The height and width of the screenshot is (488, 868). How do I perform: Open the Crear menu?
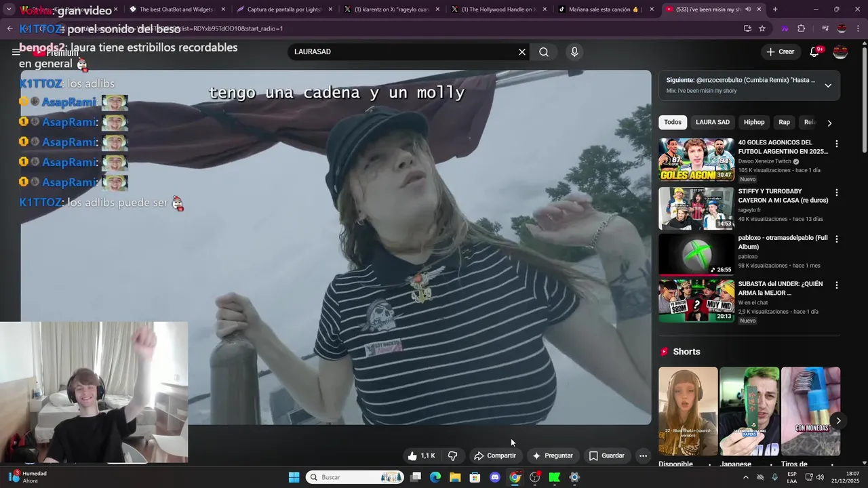[x=780, y=52]
